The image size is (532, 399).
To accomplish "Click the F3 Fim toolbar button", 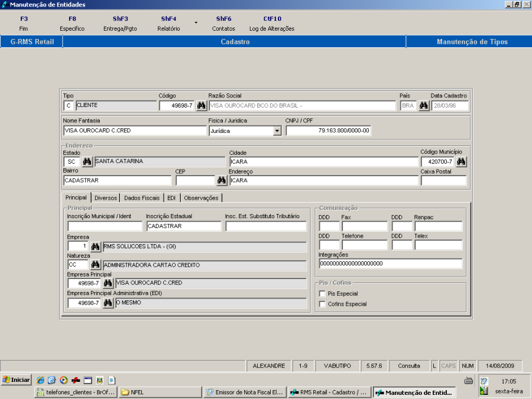I will (x=24, y=24).
